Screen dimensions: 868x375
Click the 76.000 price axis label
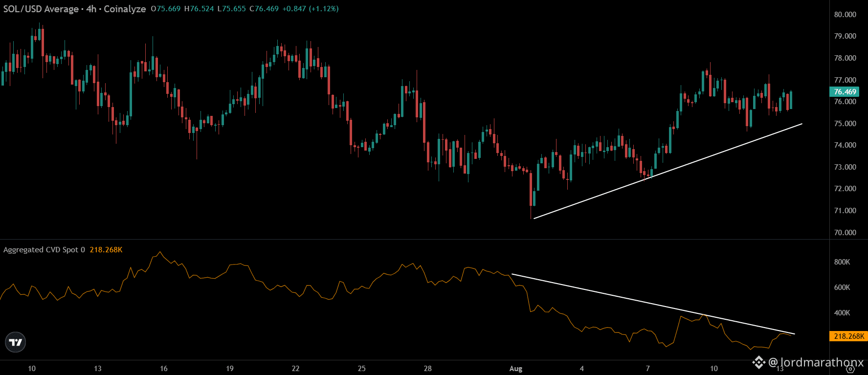(x=845, y=102)
